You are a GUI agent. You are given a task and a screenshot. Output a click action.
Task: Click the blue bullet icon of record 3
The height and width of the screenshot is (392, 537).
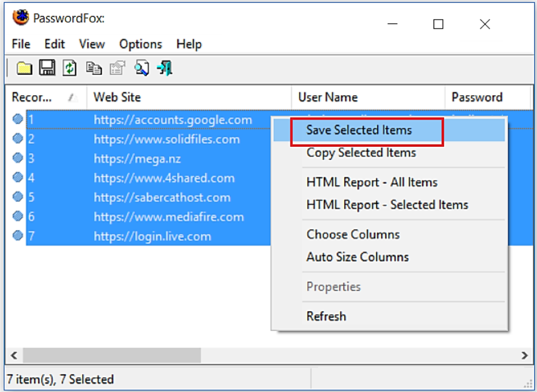(x=17, y=158)
